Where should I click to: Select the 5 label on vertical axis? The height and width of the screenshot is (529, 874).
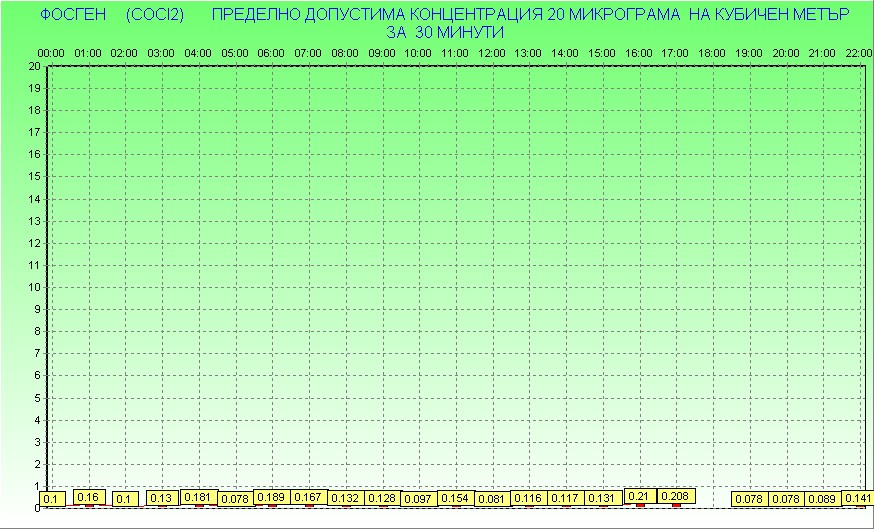click(x=38, y=398)
